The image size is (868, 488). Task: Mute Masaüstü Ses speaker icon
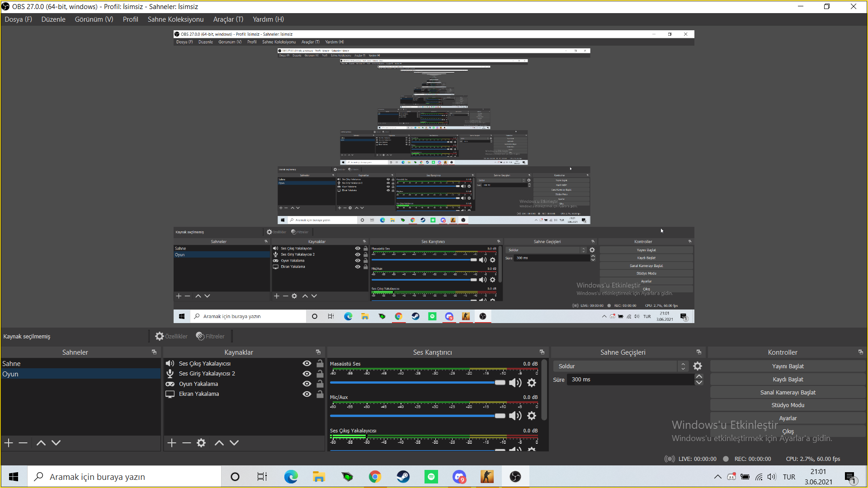click(515, 383)
